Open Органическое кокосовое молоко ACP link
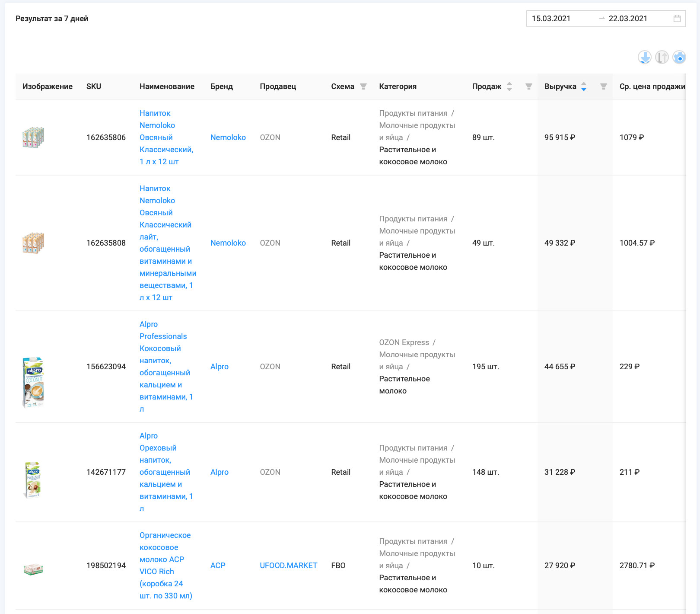 (x=166, y=566)
